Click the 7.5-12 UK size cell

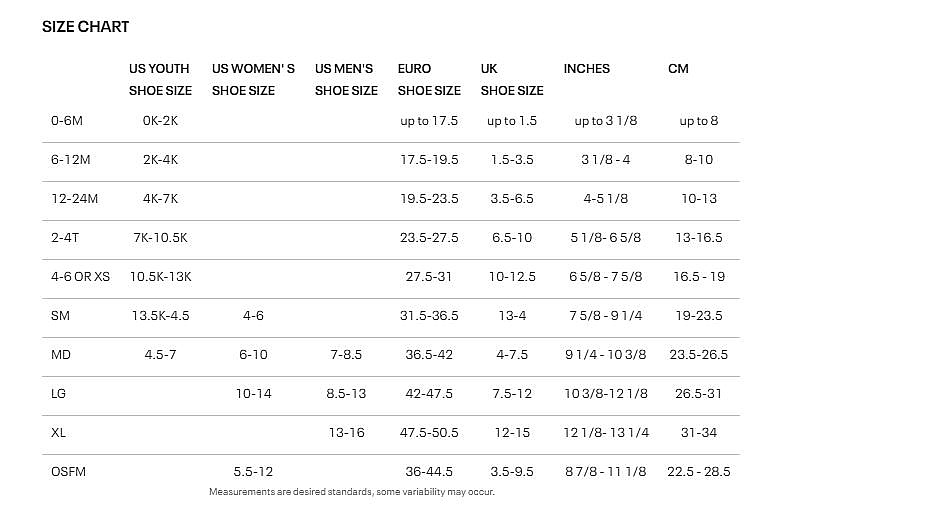tap(511, 394)
